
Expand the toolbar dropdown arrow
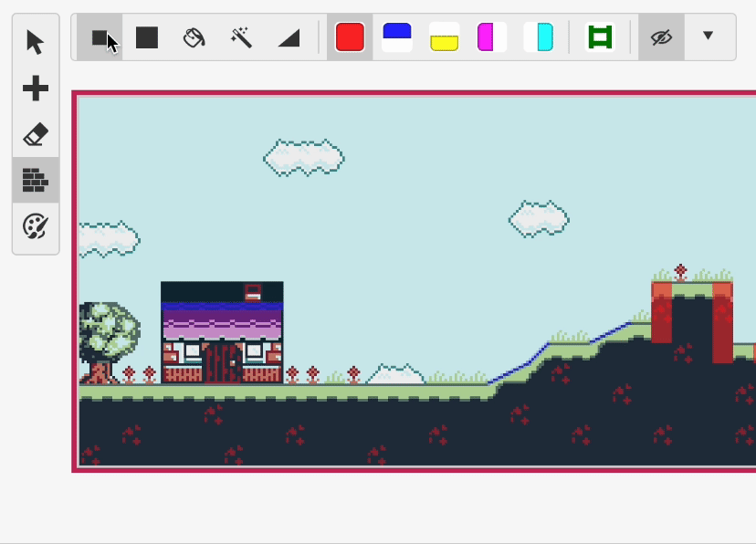(708, 37)
